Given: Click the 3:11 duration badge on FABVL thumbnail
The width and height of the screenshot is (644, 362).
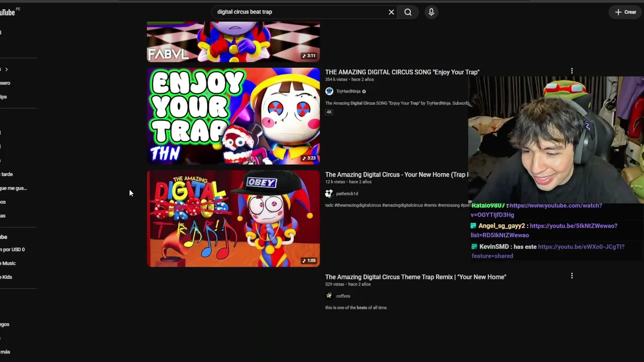Looking at the screenshot, I should (309, 55).
